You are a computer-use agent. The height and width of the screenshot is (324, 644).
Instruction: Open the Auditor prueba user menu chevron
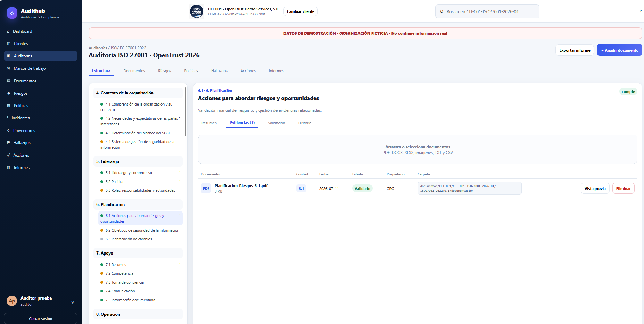tap(73, 302)
